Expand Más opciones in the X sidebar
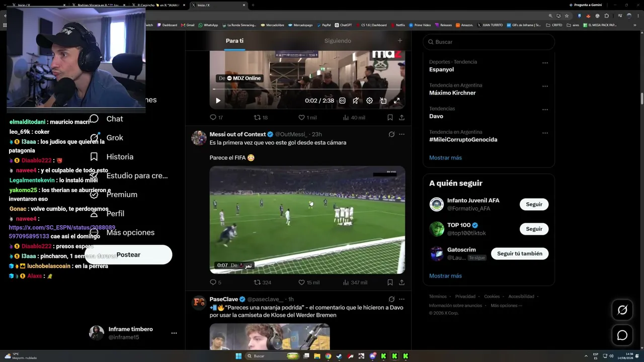Screen dimensions: 644x362 [122, 233]
